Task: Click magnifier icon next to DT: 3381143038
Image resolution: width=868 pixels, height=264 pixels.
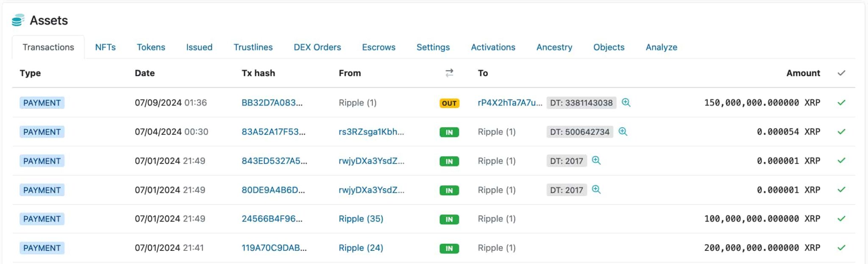Action: click(626, 103)
